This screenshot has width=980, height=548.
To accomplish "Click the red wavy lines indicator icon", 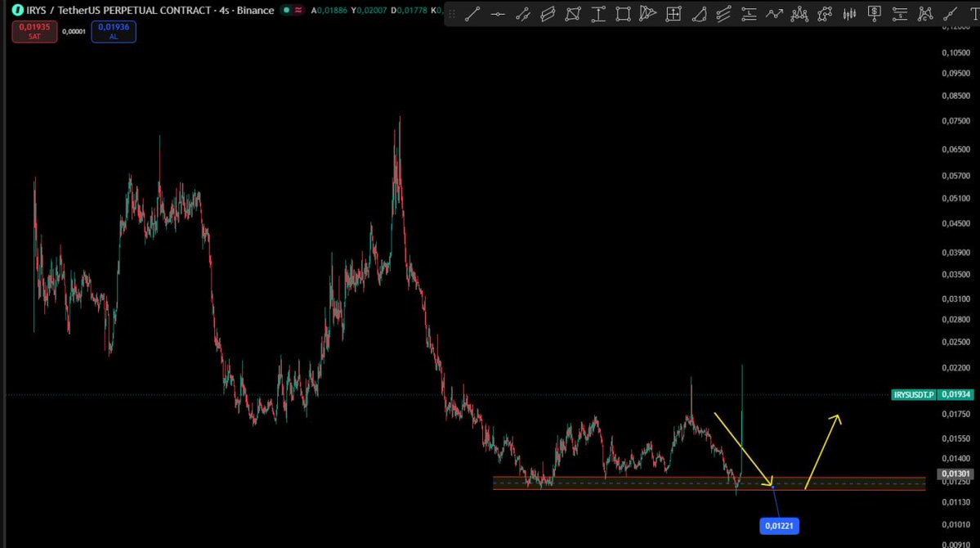I will tap(299, 10).
